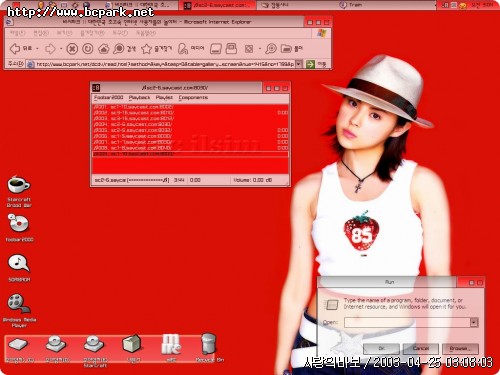Click the Volume: 0.00 dB status field
Image resolution: width=500 pixels, height=375 pixels.
253,180
